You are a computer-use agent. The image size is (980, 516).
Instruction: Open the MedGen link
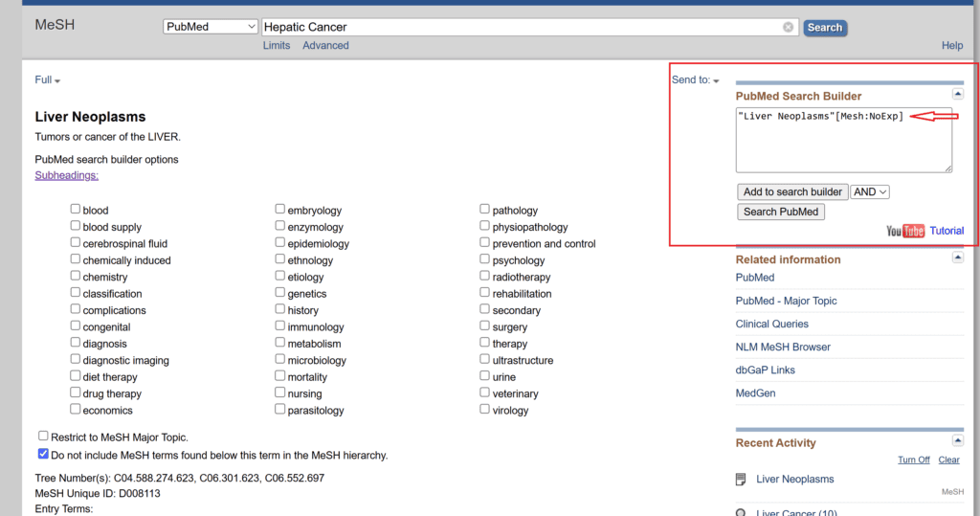[x=756, y=393]
